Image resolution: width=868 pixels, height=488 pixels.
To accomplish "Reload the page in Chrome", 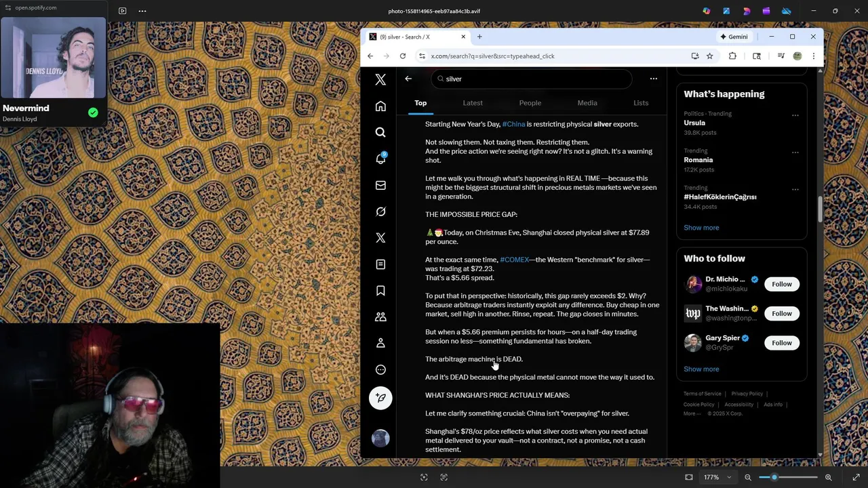I will point(403,56).
